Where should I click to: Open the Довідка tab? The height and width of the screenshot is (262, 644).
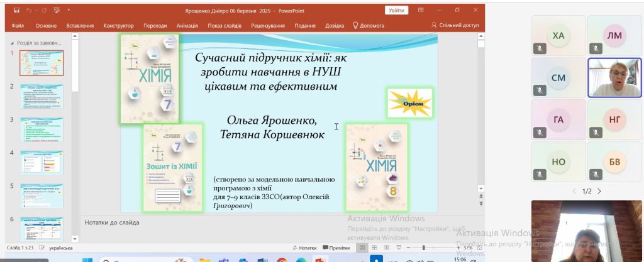(335, 25)
